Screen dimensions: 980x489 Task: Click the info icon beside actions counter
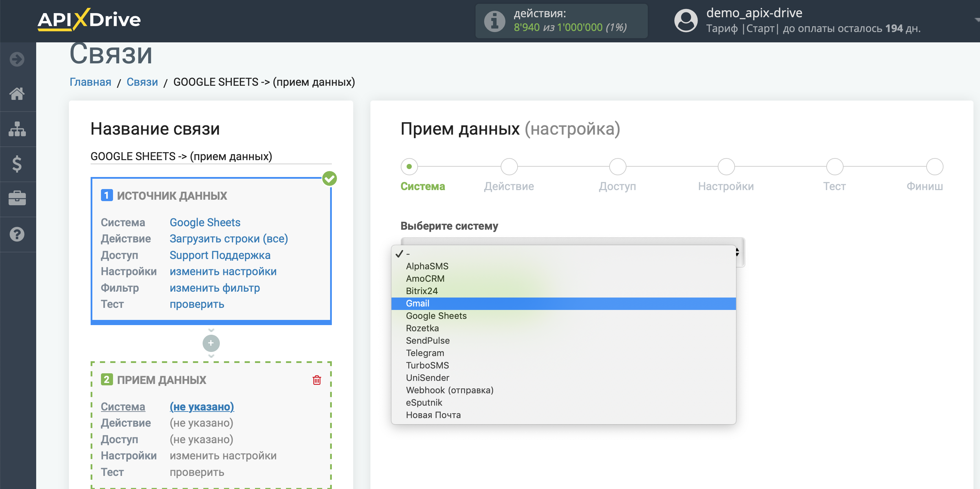[x=494, y=21]
